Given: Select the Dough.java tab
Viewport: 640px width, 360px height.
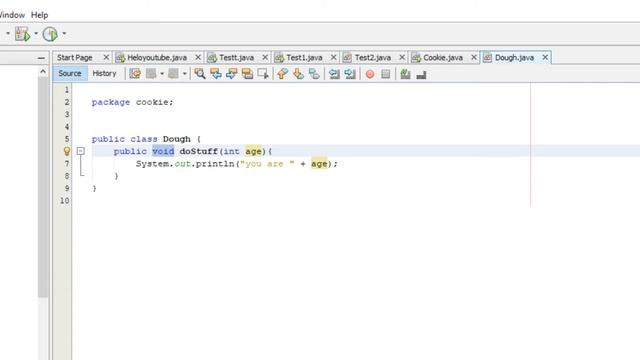Looking at the screenshot, I should coord(514,58).
